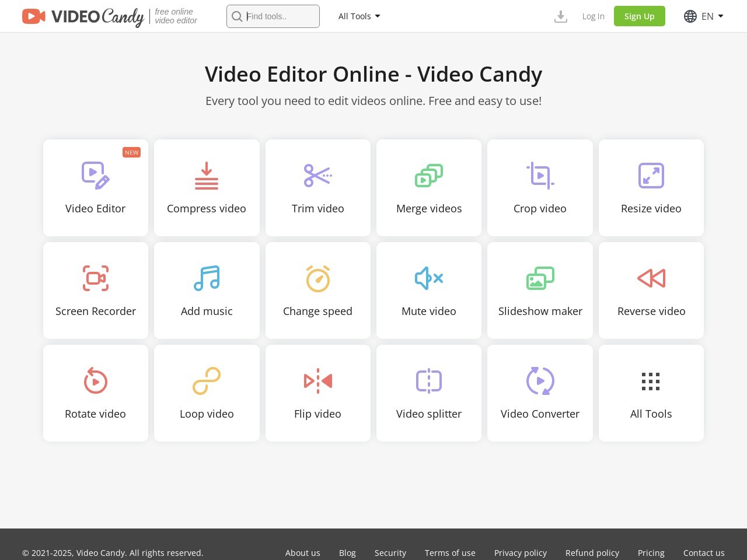This screenshot has width=747, height=560.
Task: Open the All Tools grid tile
Action: pos(651,393)
